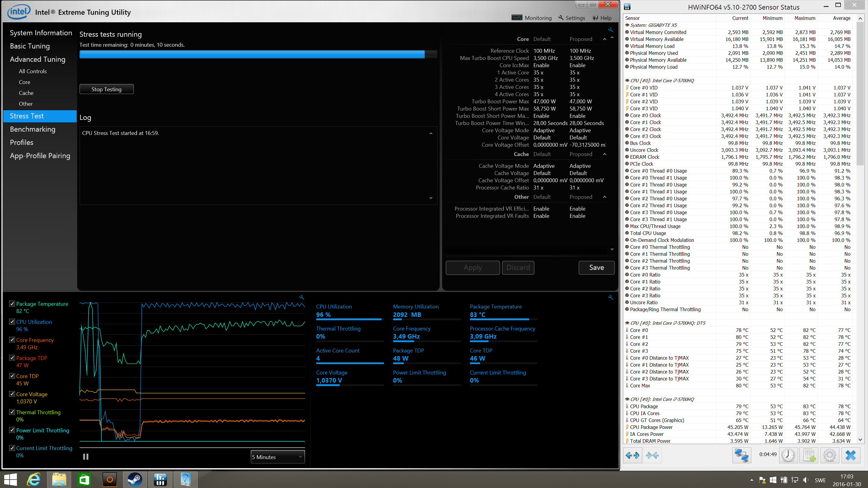Open System Information in XTU sidebar

[x=41, y=33]
